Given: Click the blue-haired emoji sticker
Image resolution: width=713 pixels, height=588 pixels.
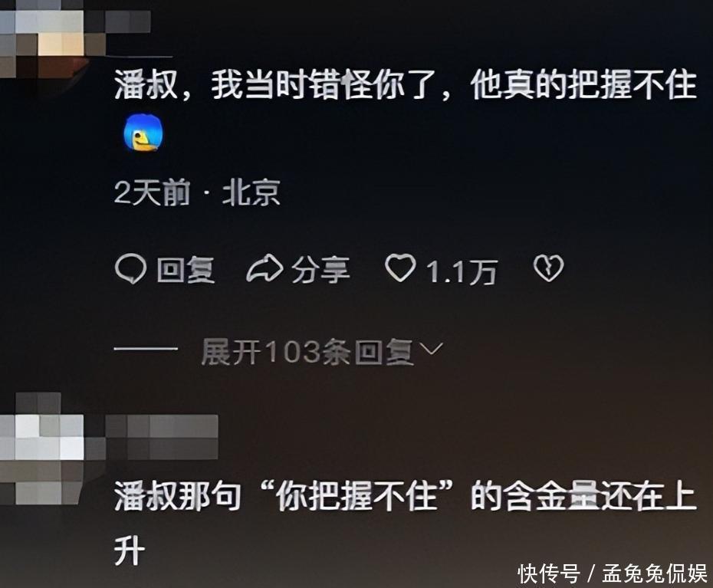Looking at the screenshot, I should pyautogui.click(x=143, y=133).
